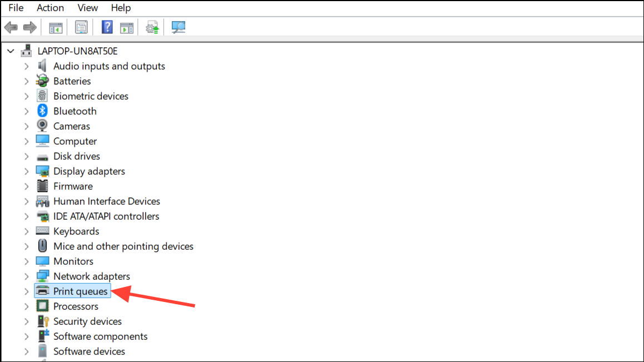Expand the Processors category chevron
The width and height of the screenshot is (644, 362).
[26, 306]
